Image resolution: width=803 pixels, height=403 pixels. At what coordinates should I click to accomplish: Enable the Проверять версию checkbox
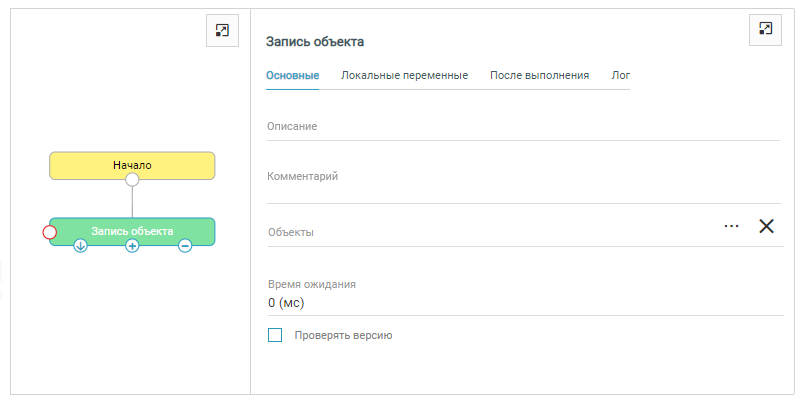pos(275,336)
